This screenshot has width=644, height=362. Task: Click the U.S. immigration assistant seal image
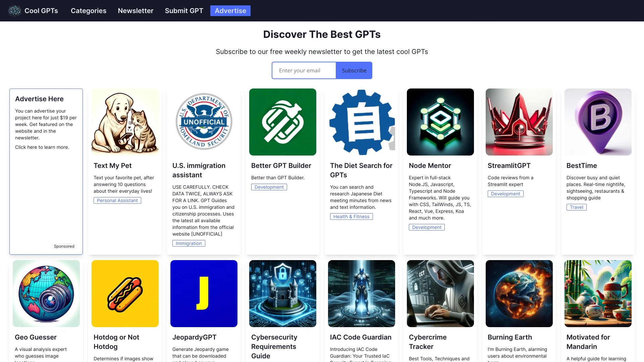tap(204, 122)
